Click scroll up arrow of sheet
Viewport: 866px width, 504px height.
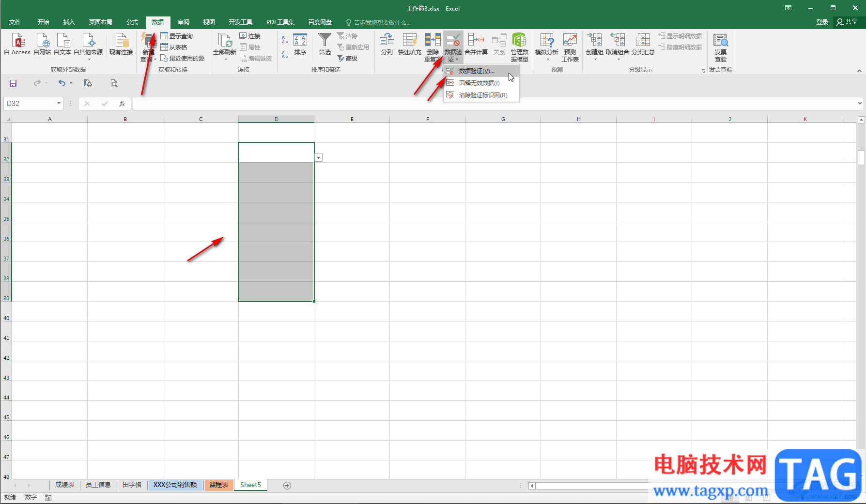pyautogui.click(x=861, y=120)
